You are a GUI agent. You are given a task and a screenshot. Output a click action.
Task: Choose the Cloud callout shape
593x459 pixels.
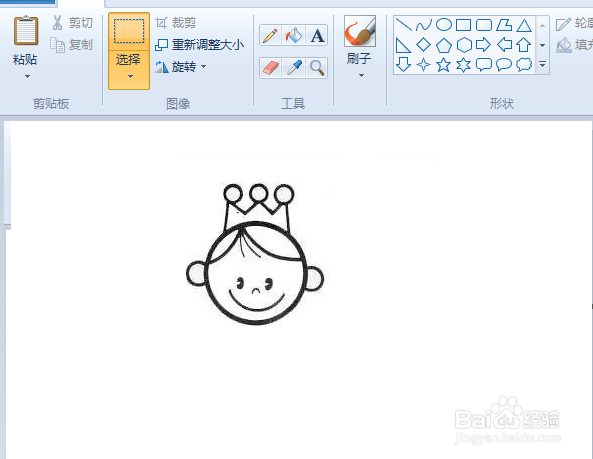pos(524,65)
